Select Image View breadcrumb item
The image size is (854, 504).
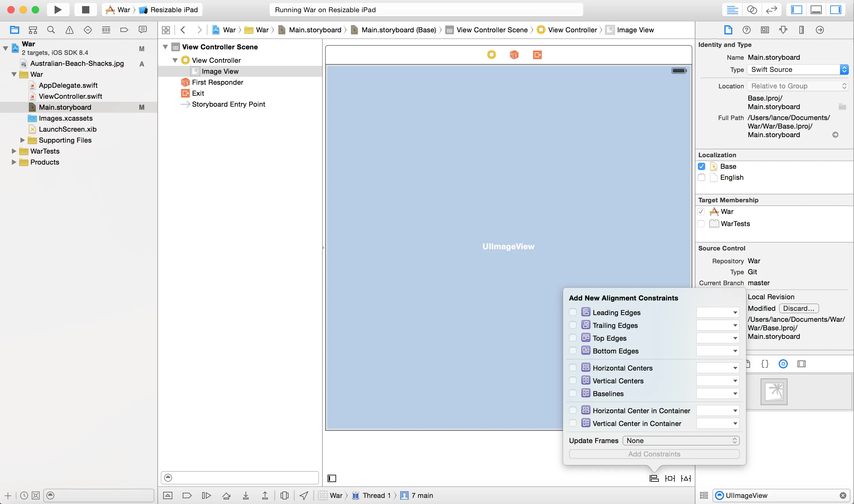(x=635, y=30)
